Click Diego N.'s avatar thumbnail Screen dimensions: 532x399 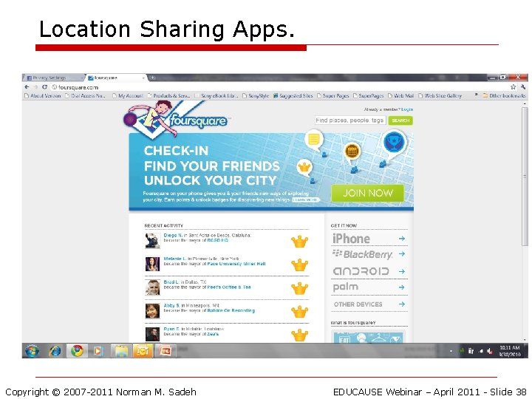click(x=152, y=241)
